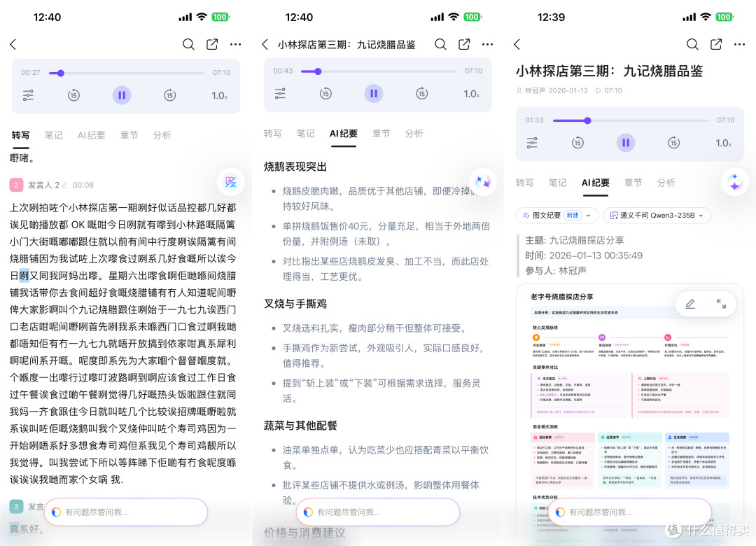Go back using right screen's back arrow

[517, 44]
